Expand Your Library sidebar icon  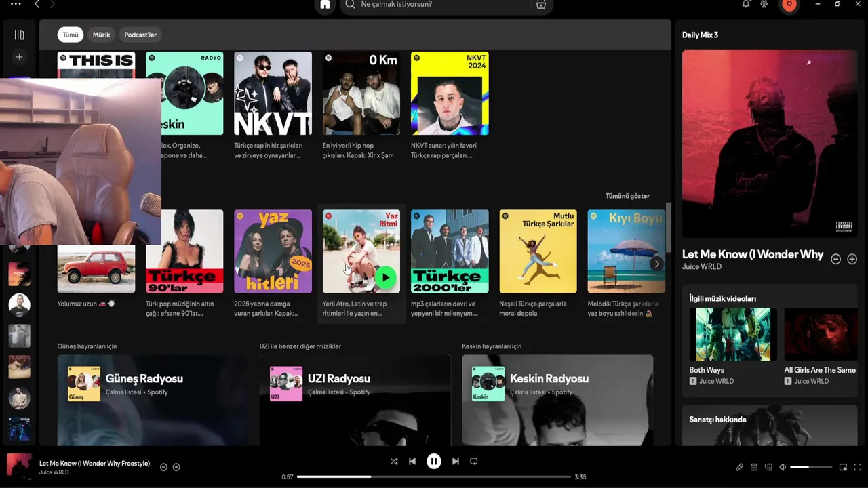click(x=19, y=35)
